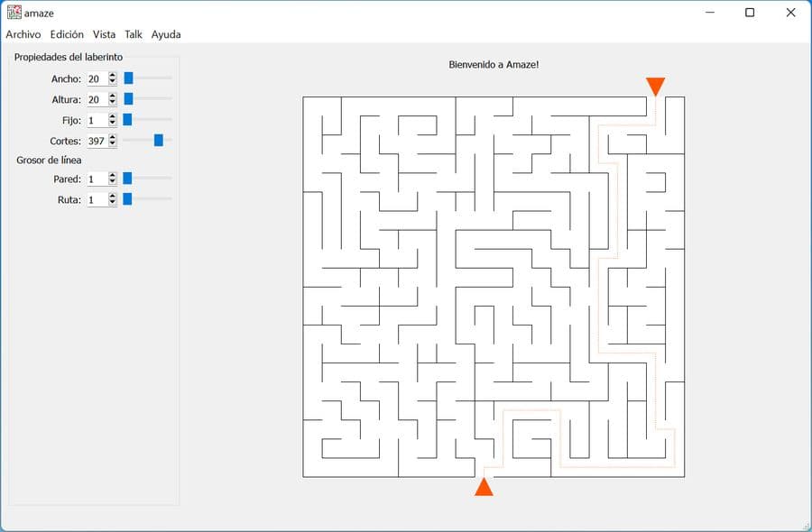The height and width of the screenshot is (532, 812).
Task: Click the Altura value input field
Action: (x=97, y=99)
